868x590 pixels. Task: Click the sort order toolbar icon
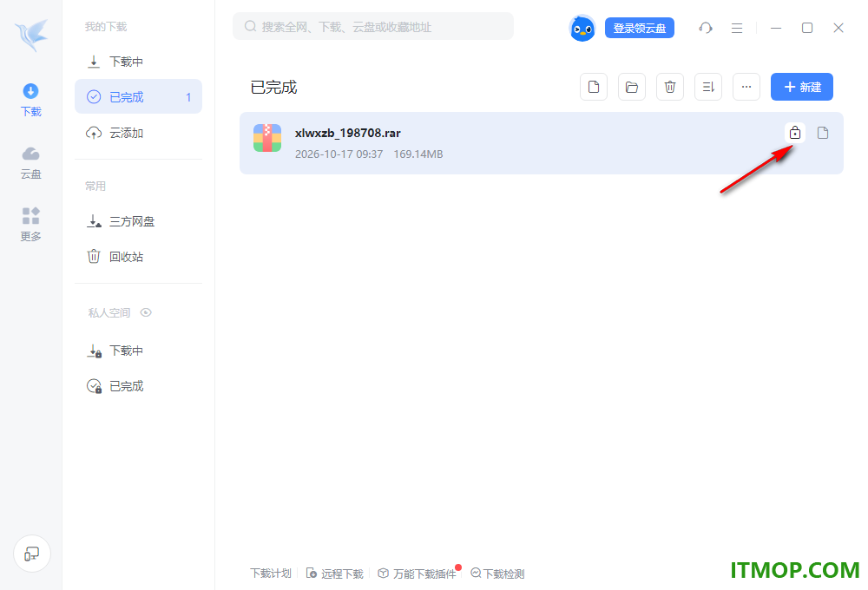(708, 87)
